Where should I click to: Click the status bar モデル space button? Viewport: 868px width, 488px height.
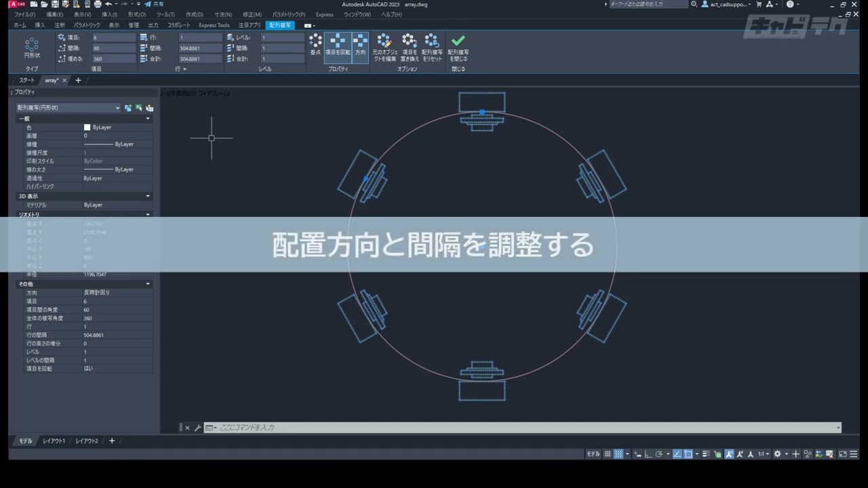point(593,454)
